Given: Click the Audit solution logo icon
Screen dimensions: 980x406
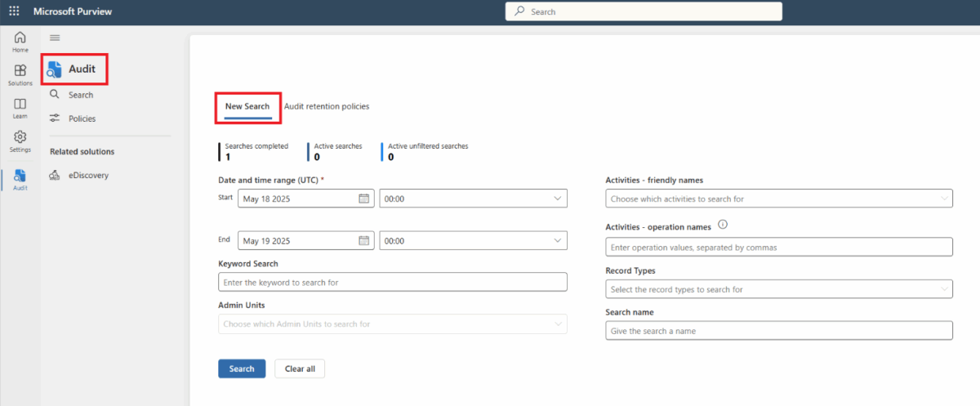Looking at the screenshot, I should pos(55,69).
